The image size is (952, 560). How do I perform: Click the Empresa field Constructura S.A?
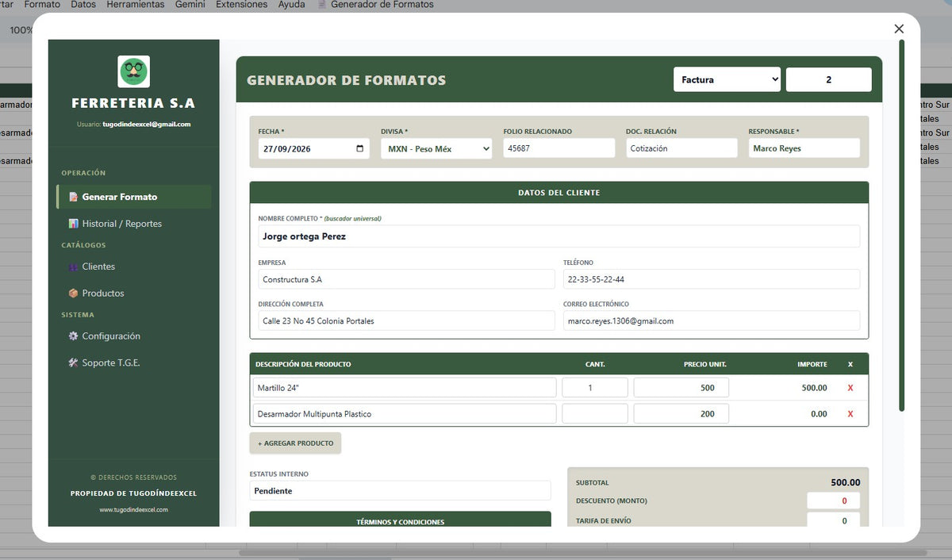(406, 279)
